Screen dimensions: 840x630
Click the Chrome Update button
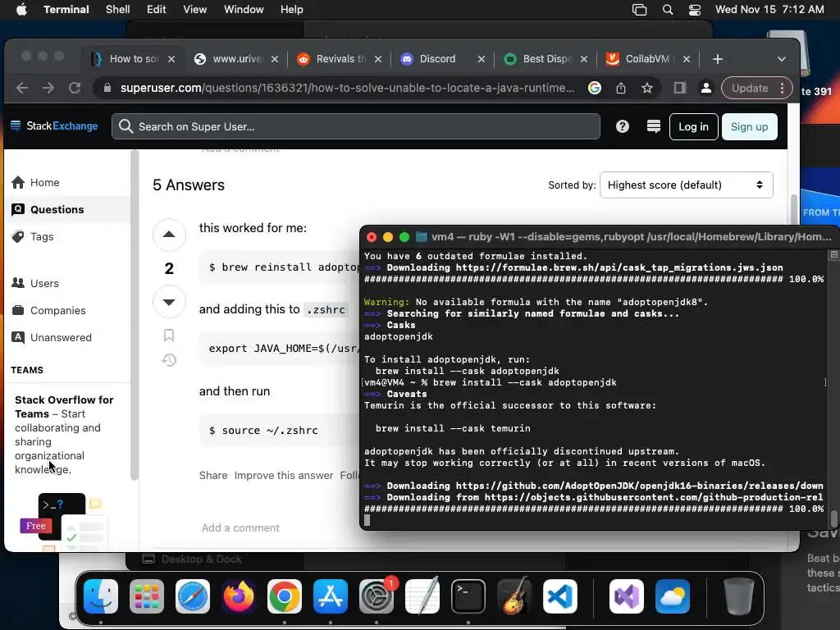coord(750,88)
